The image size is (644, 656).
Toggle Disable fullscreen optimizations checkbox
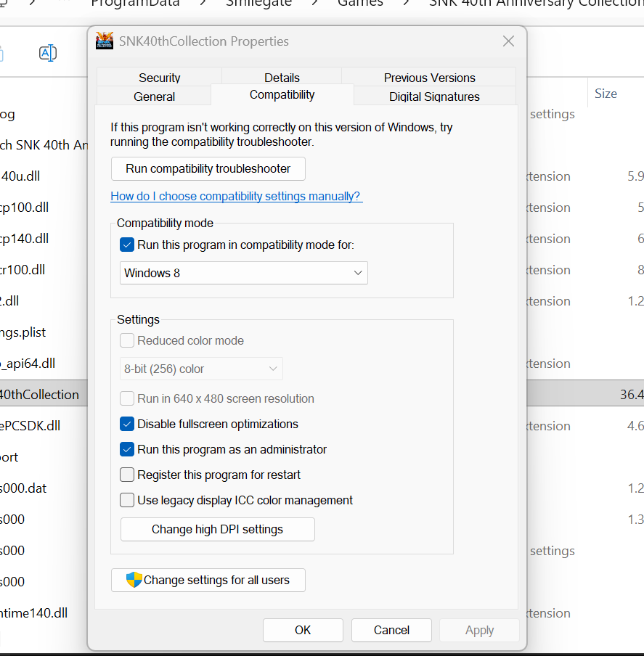click(x=127, y=424)
